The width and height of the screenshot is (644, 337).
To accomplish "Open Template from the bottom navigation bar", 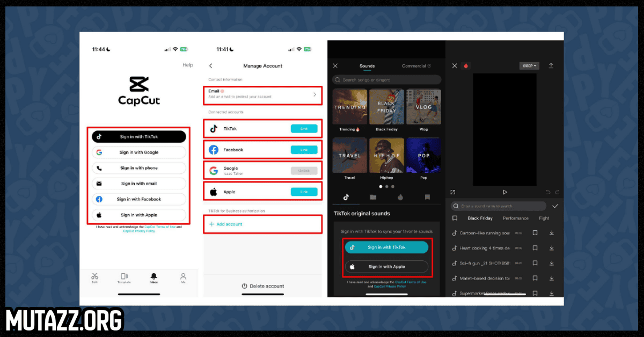I will (x=125, y=277).
